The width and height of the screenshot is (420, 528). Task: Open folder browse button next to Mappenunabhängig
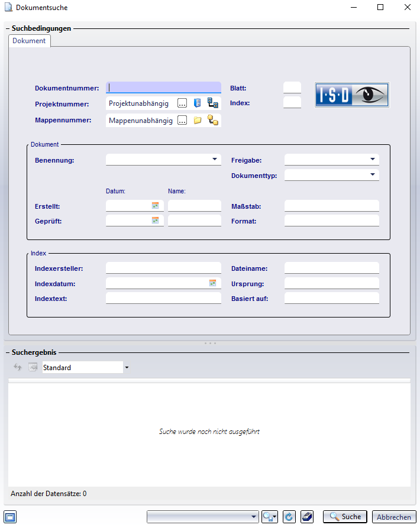[x=182, y=120]
